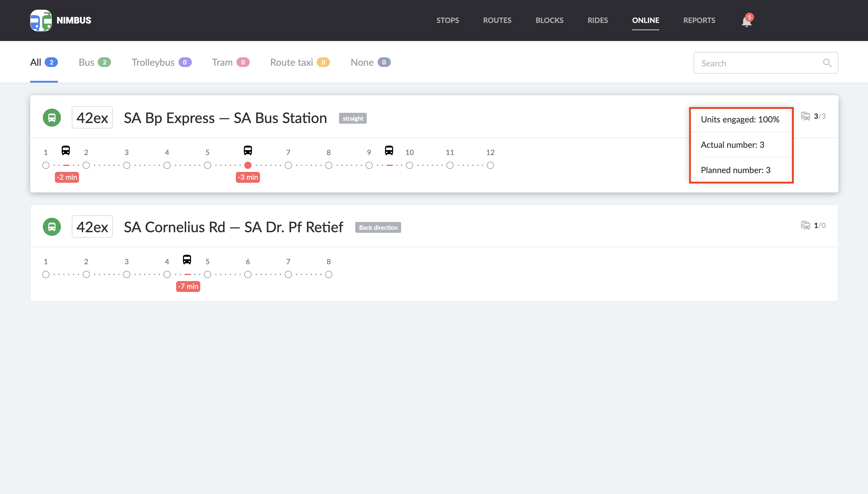Click the bus vehicle icon above stop 9
Screen dimensions: 868x494
click(389, 151)
